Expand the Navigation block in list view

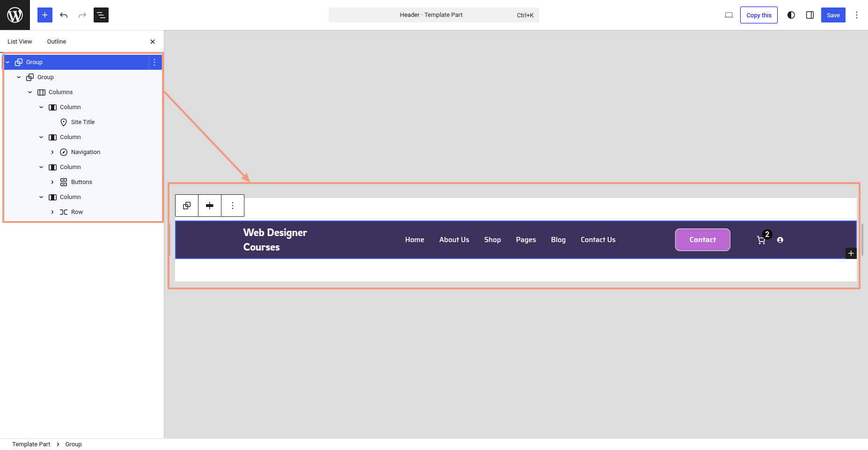coord(52,152)
